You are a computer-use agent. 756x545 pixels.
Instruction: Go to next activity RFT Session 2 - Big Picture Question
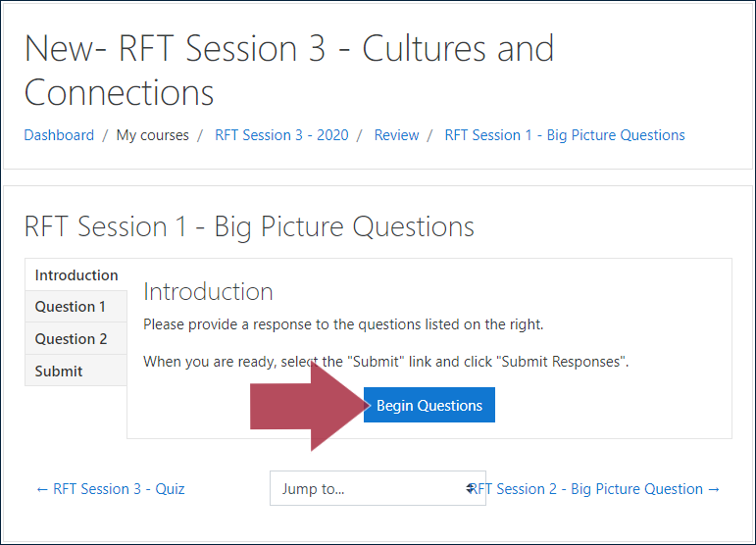tap(595, 488)
